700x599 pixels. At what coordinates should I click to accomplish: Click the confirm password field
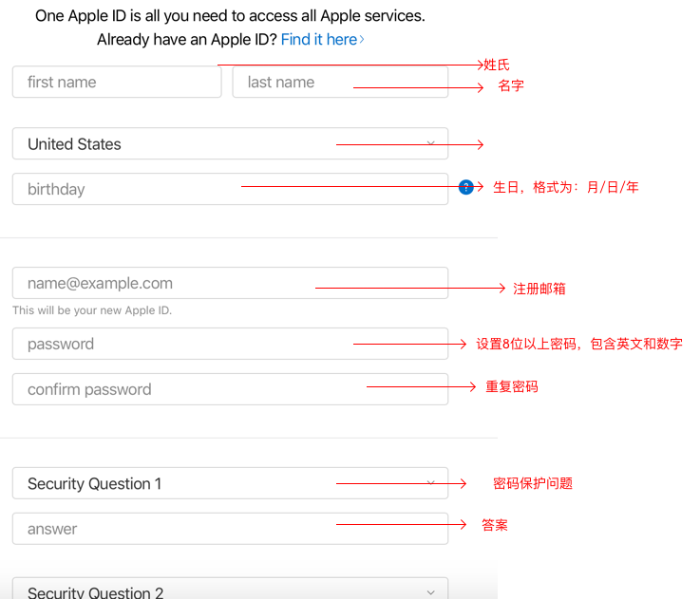tap(190, 389)
